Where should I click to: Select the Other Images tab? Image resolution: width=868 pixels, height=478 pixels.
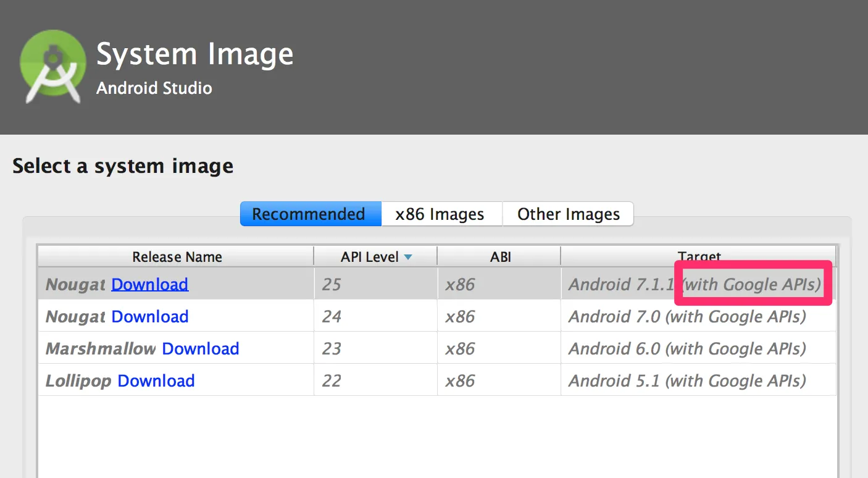click(x=568, y=214)
